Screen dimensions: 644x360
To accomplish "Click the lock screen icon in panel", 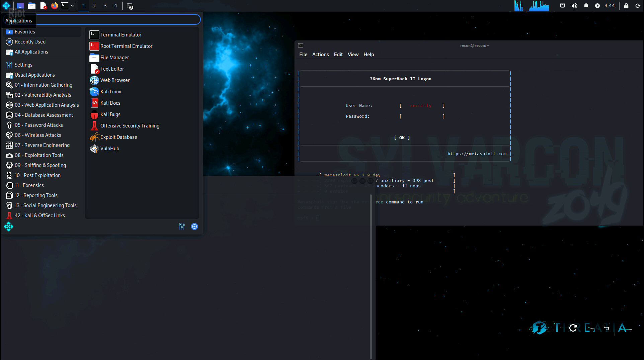I will [x=626, y=6].
